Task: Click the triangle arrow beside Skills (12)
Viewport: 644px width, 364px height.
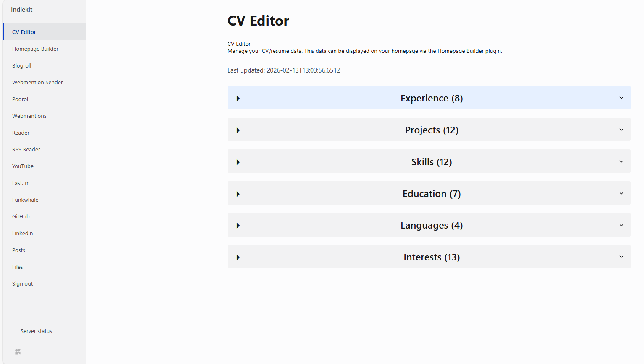Action: coord(238,162)
